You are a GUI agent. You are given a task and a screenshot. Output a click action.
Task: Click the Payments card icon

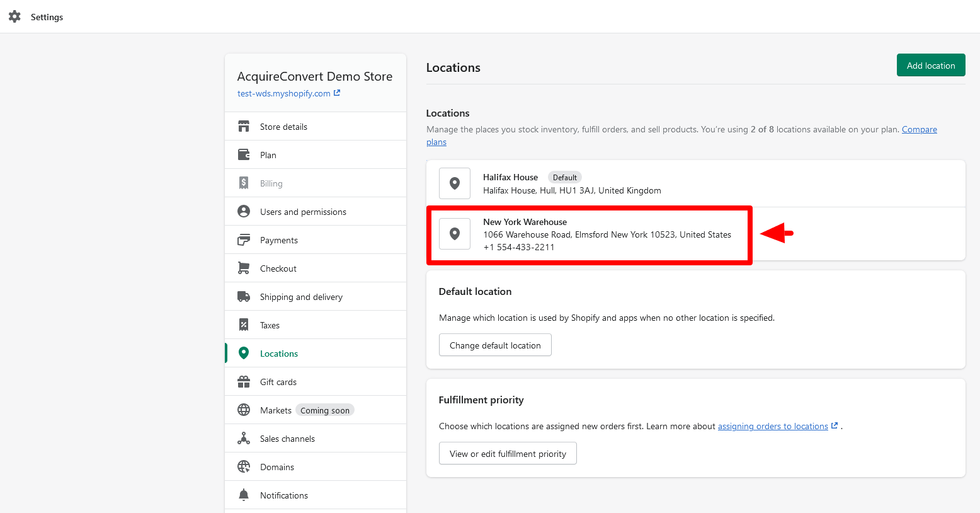[x=244, y=240]
